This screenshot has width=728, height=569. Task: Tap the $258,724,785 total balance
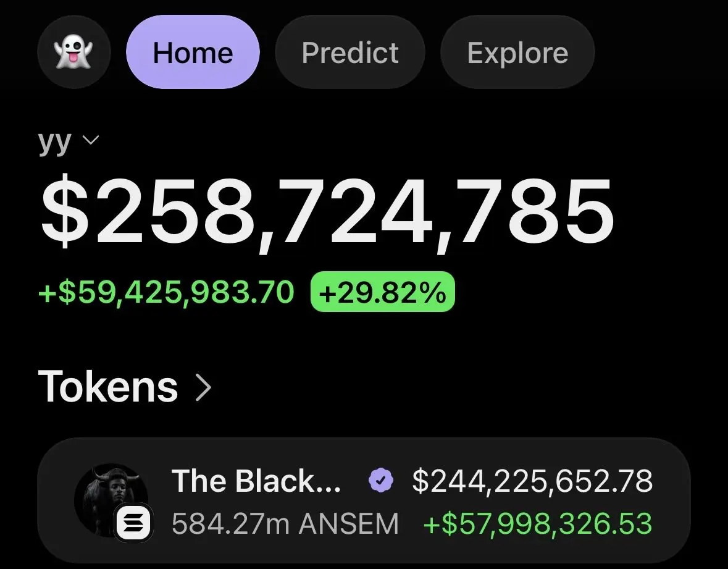coord(327,213)
